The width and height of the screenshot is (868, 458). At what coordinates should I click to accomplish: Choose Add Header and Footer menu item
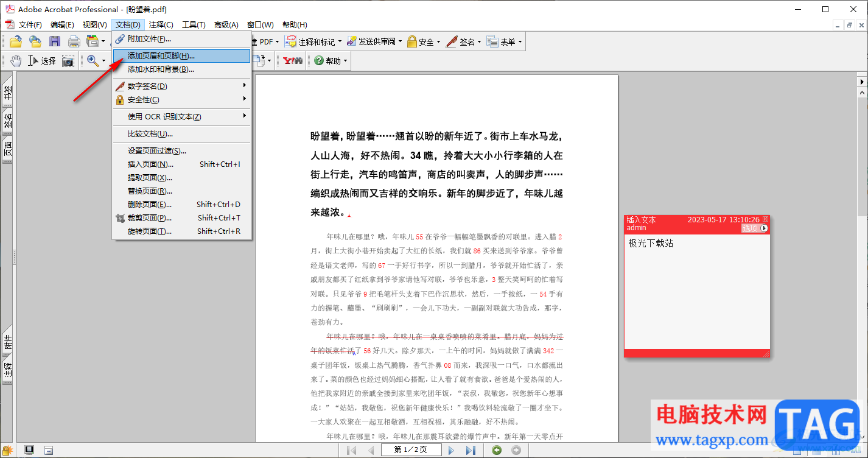click(182, 56)
